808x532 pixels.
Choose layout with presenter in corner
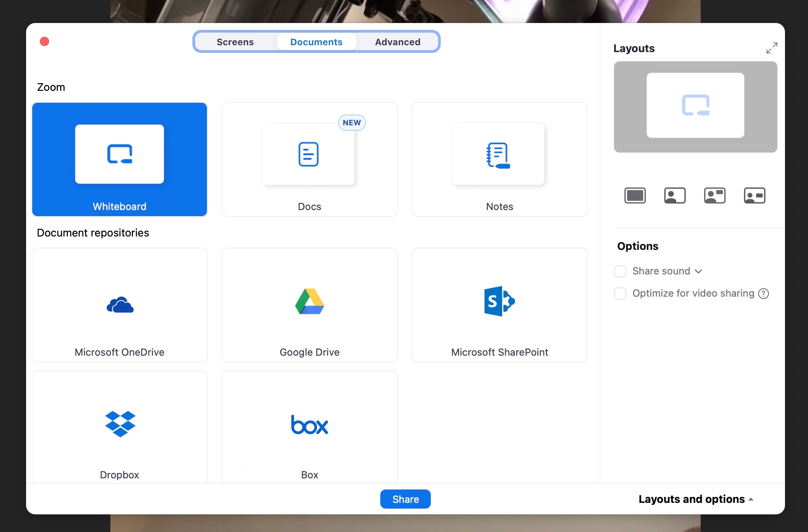click(675, 195)
